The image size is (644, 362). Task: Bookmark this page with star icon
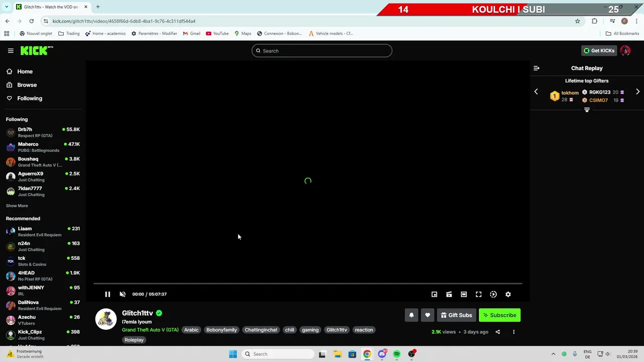[578, 21]
